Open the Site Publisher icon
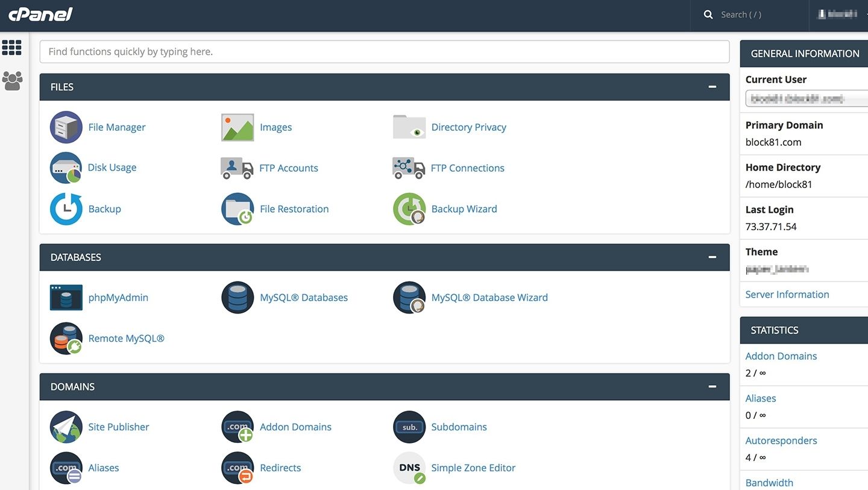 click(x=66, y=427)
